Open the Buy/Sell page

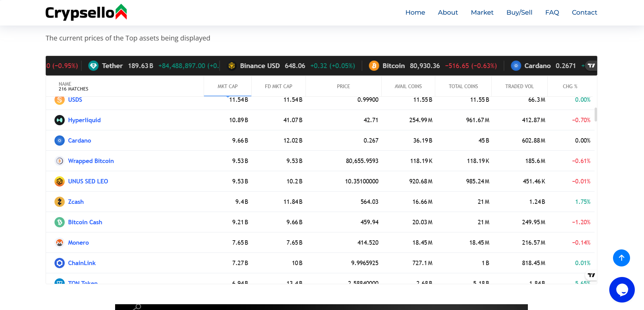tap(519, 13)
